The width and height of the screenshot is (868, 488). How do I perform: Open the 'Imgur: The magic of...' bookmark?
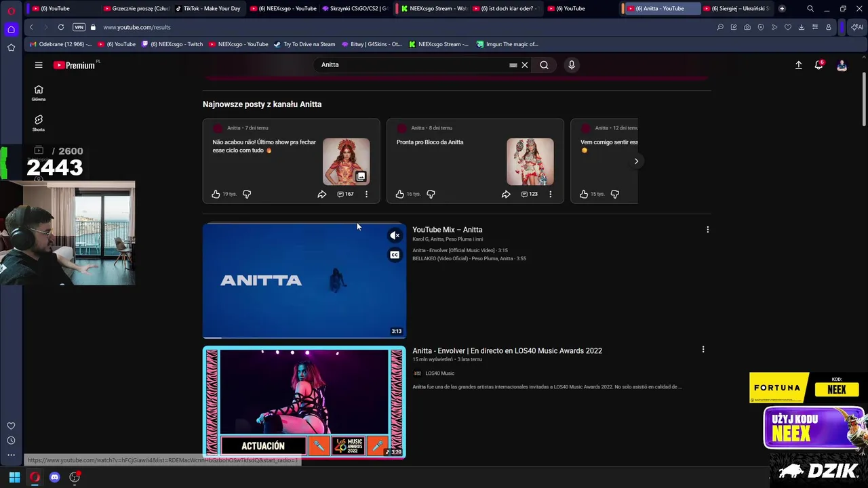[x=507, y=44]
